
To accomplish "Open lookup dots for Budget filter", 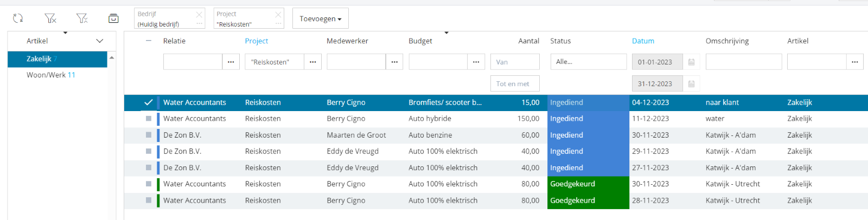I will coord(476,62).
